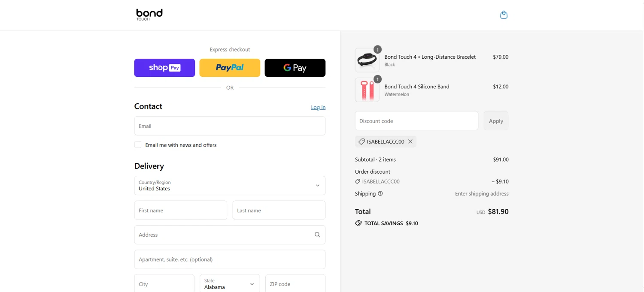The width and height of the screenshot is (644, 292).
Task: Click the Watermelon variant label
Action: tap(397, 94)
